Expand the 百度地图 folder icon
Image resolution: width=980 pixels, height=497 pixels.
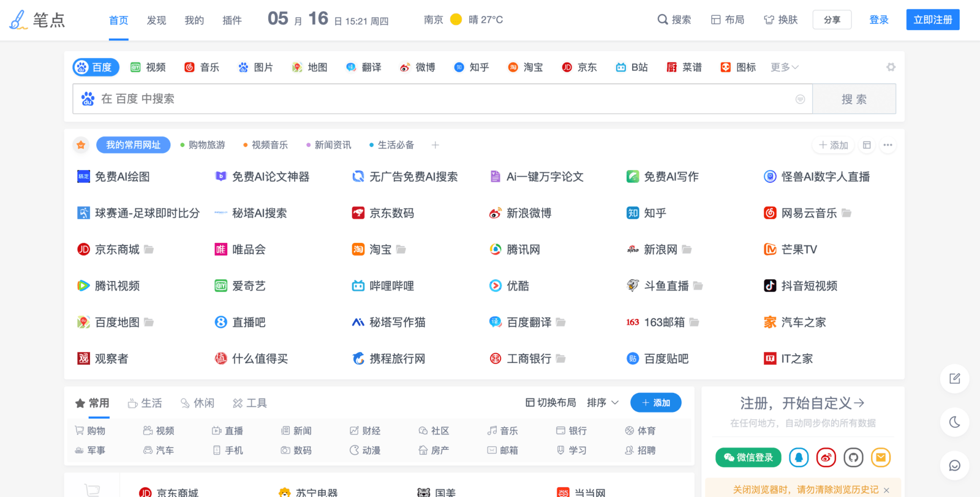coord(149,322)
